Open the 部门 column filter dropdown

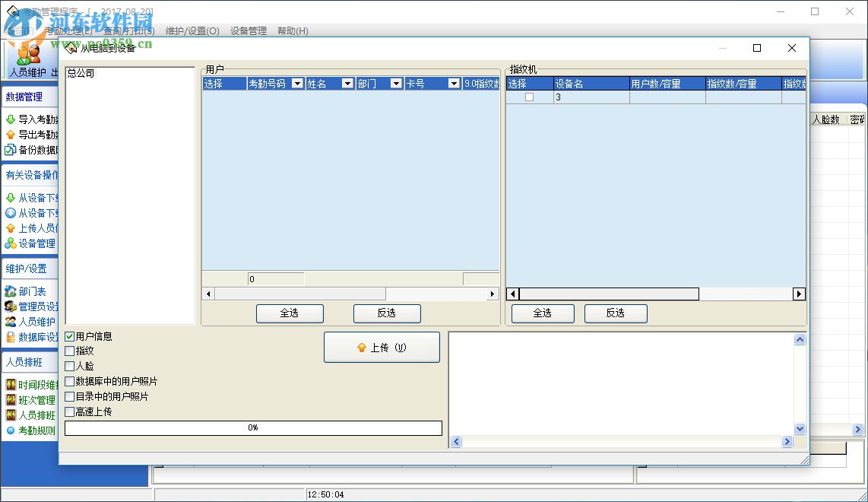pyautogui.click(x=396, y=84)
